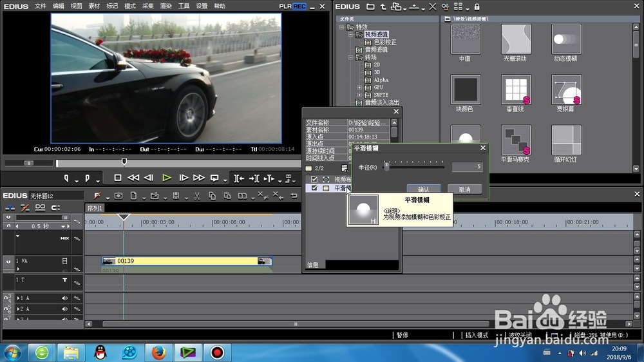644x362 pixels.
Task: Click the Rewind double-arrow button
Action: point(133,178)
